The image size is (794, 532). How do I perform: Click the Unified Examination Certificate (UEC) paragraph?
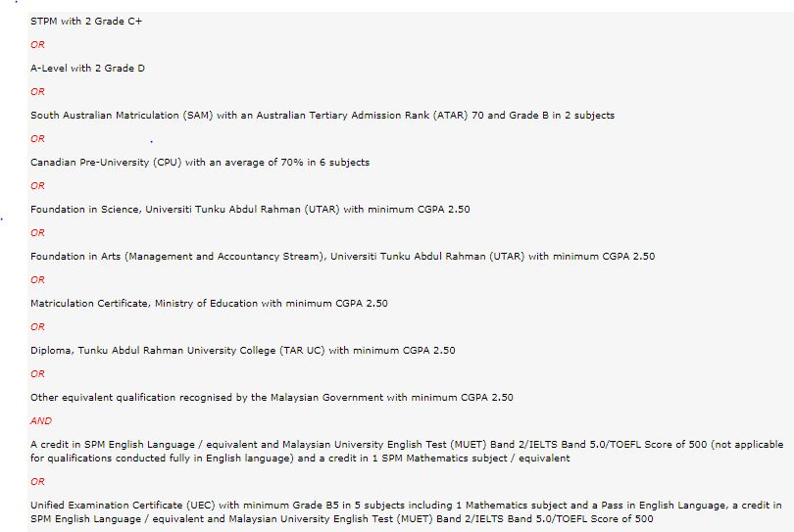(x=406, y=512)
